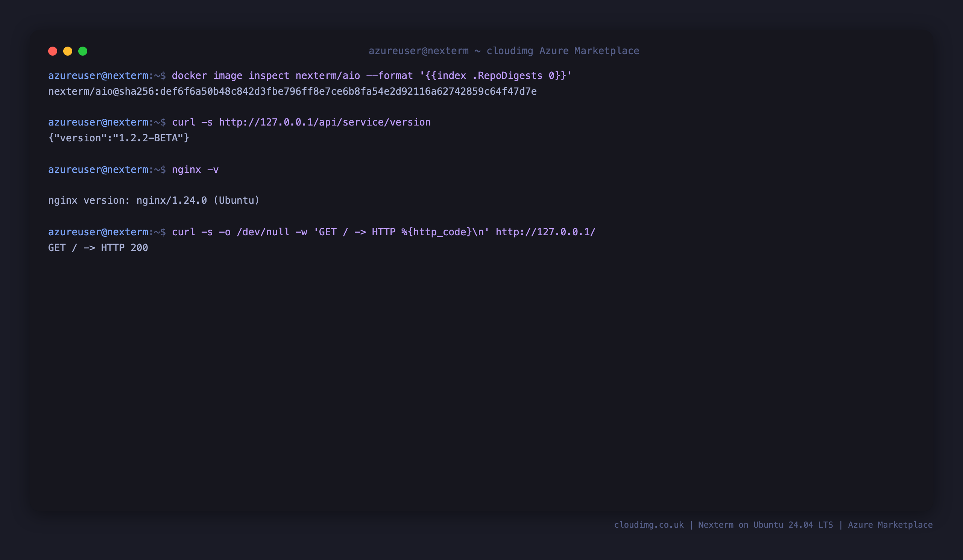
Task: Click the red close window dot
Action: pos(53,51)
